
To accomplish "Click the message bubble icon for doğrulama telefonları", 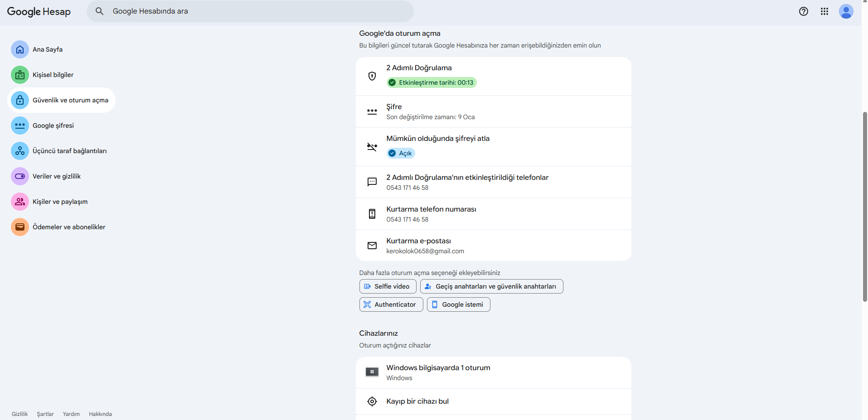I will pyautogui.click(x=372, y=182).
